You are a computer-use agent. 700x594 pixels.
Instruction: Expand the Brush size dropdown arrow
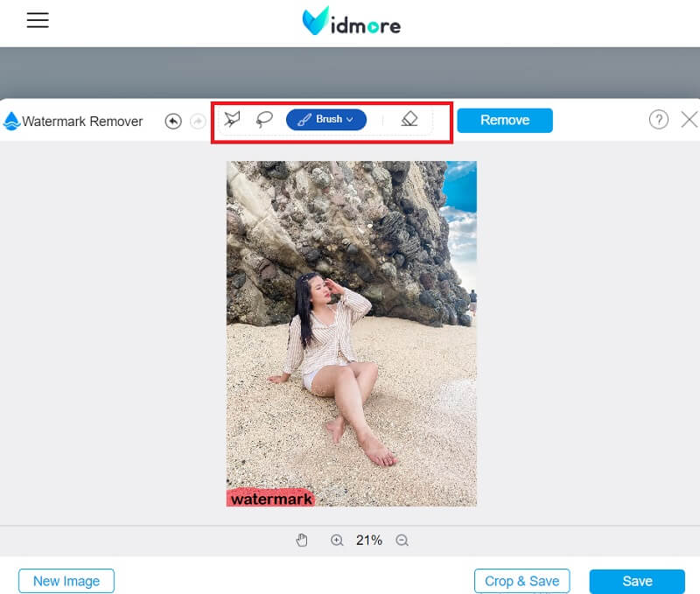pos(350,120)
